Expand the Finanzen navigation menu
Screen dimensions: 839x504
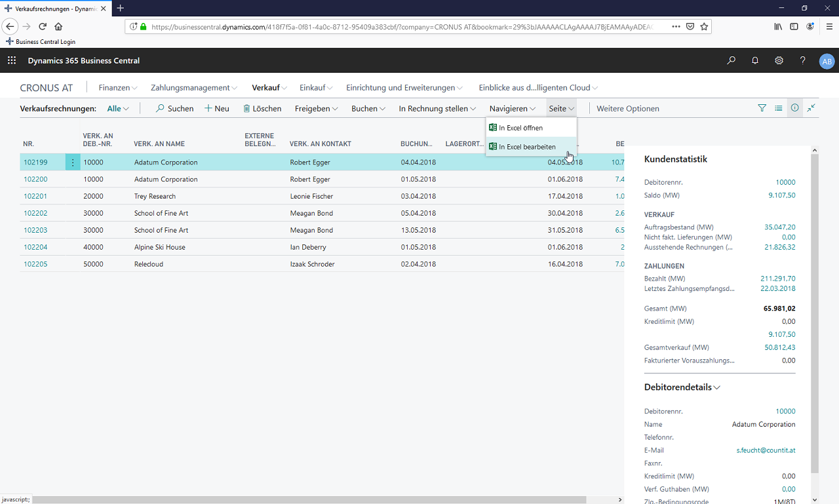click(x=118, y=88)
